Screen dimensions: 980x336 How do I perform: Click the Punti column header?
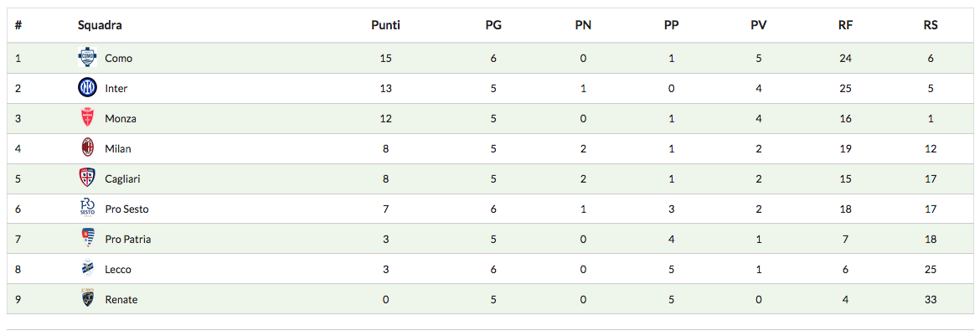pos(385,25)
